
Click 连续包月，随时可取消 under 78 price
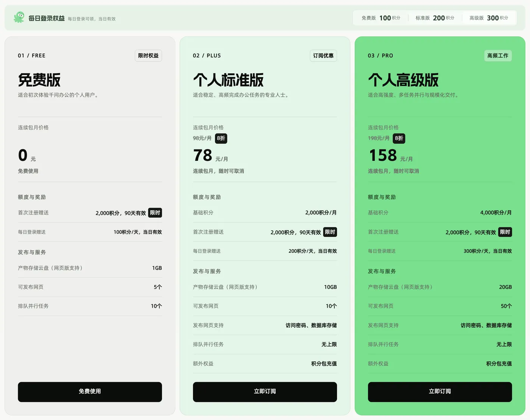tap(218, 171)
